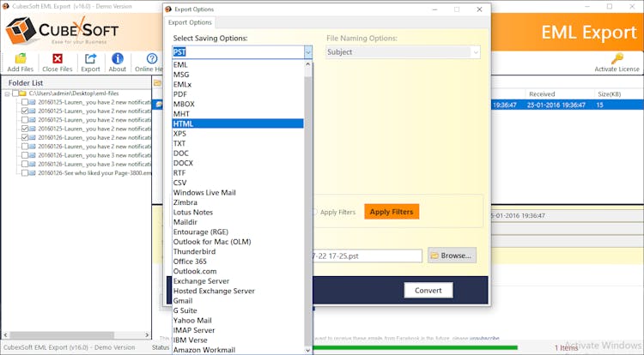
Task: Select Zimbra saving option
Action: 238,202
